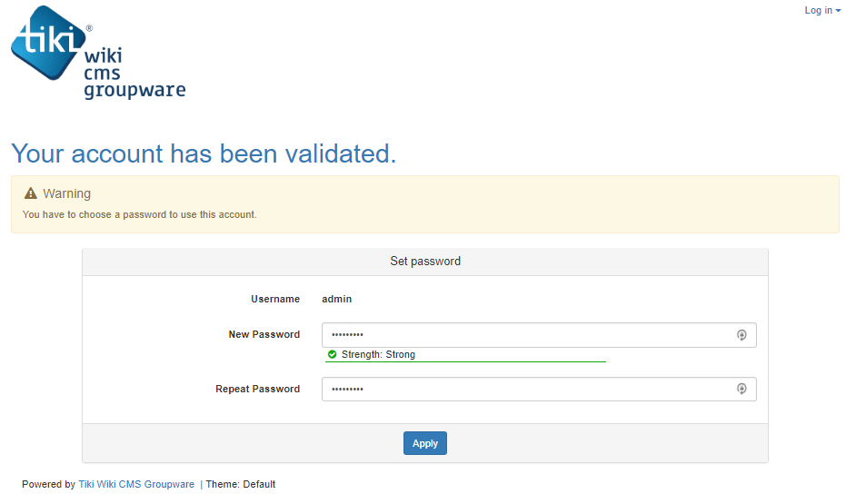This screenshot has height=504, width=856.
Task: Focus the Repeat Password input field
Action: point(527,390)
